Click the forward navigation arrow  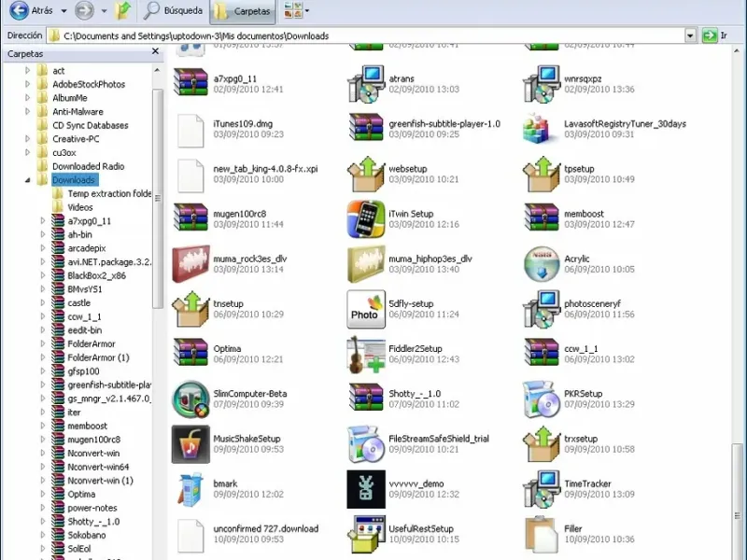84,10
